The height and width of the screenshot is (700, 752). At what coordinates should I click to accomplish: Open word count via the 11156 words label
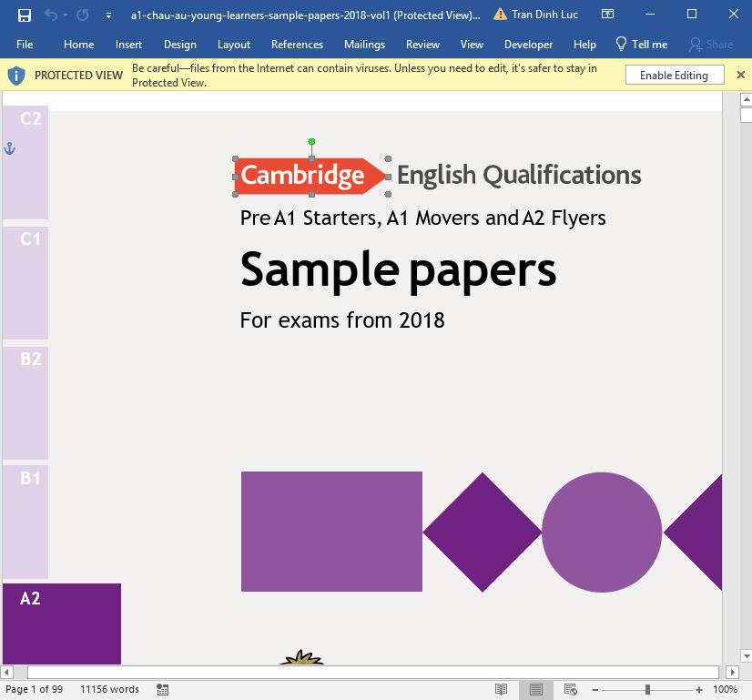[108, 689]
